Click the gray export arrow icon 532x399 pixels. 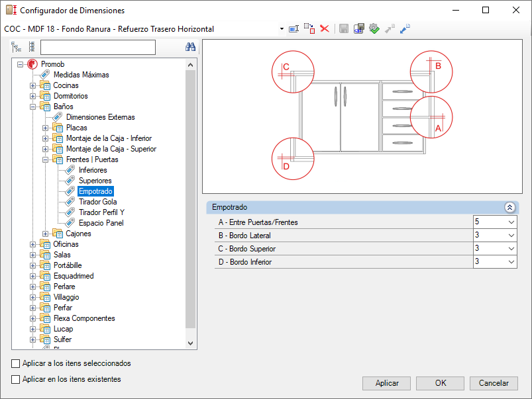(390, 29)
